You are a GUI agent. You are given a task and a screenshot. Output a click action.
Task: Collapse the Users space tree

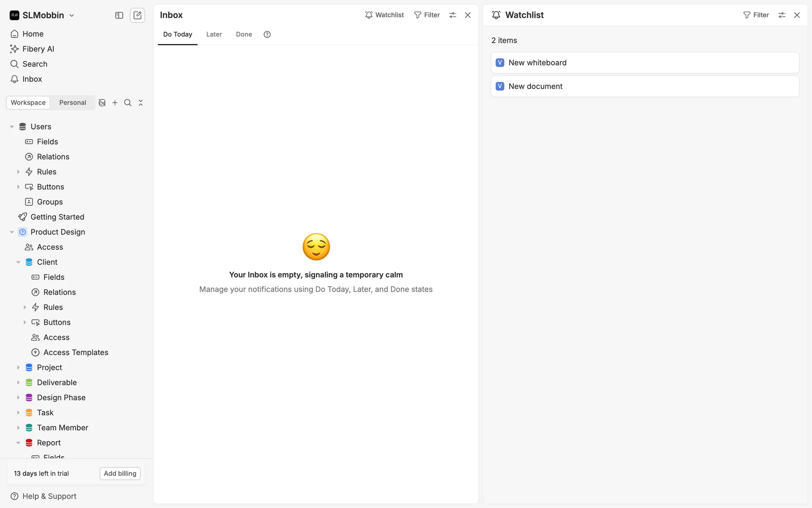pos(12,127)
